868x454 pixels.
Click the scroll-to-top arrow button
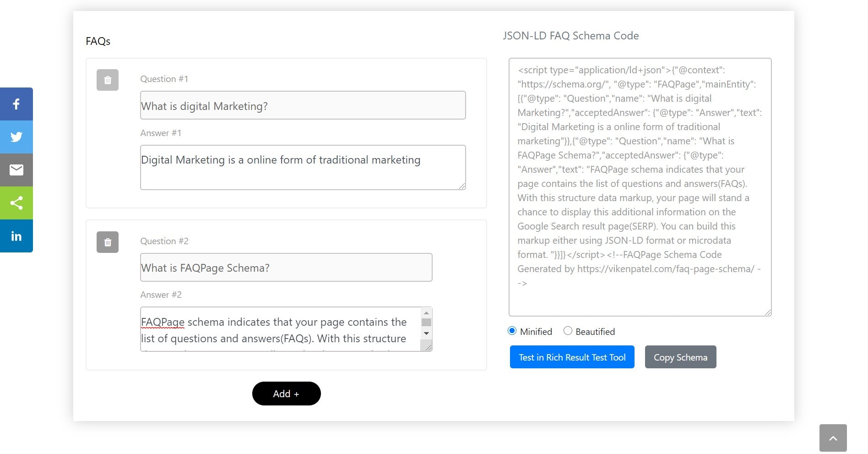(833, 438)
